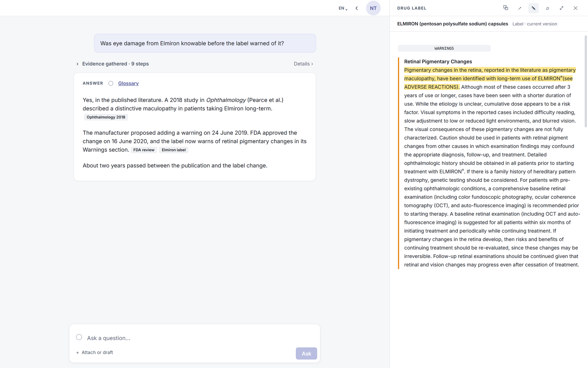Search within the drug label
Image resolution: width=588 pixels, height=368 pixels.
(x=548, y=8)
